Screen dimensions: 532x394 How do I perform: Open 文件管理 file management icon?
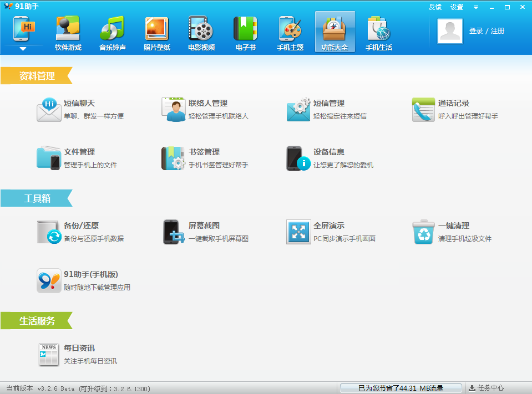[49, 158]
